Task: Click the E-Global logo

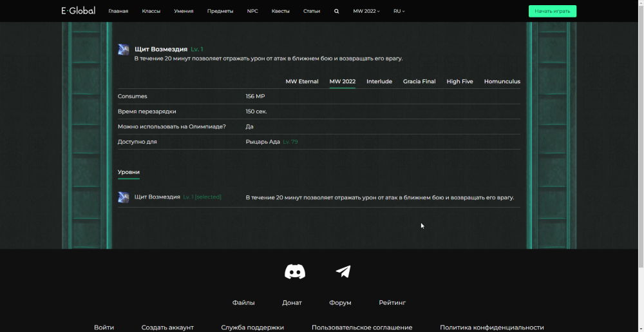Action: coord(77,11)
